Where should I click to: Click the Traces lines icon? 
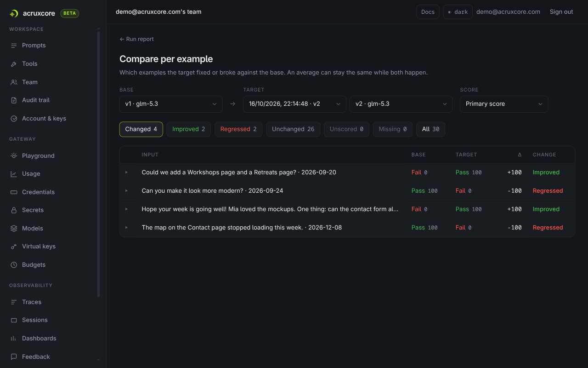coord(14,302)
